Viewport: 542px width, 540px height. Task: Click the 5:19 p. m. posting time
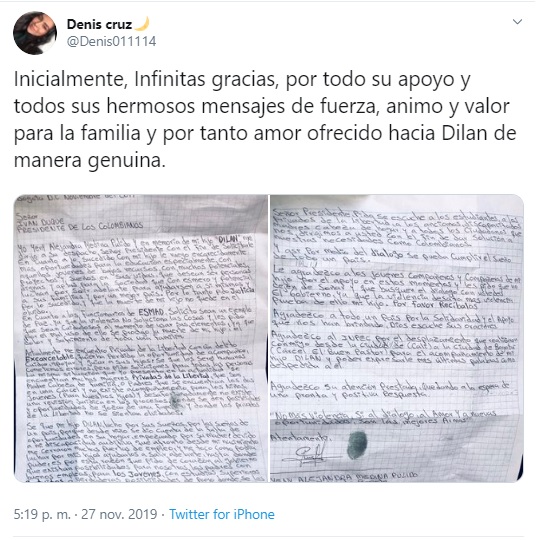42,514
